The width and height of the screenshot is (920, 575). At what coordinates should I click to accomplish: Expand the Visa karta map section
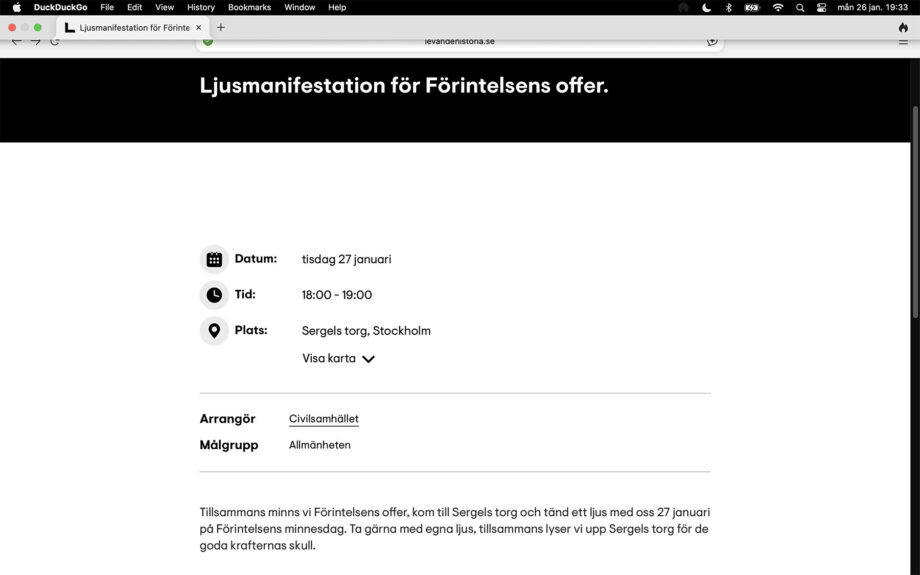pos(329,358)
